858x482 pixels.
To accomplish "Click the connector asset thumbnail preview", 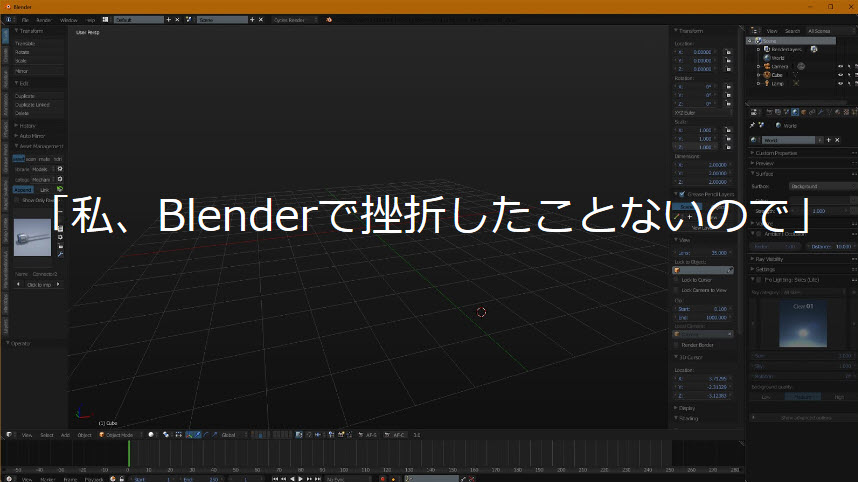I will (x=32, y=237).
